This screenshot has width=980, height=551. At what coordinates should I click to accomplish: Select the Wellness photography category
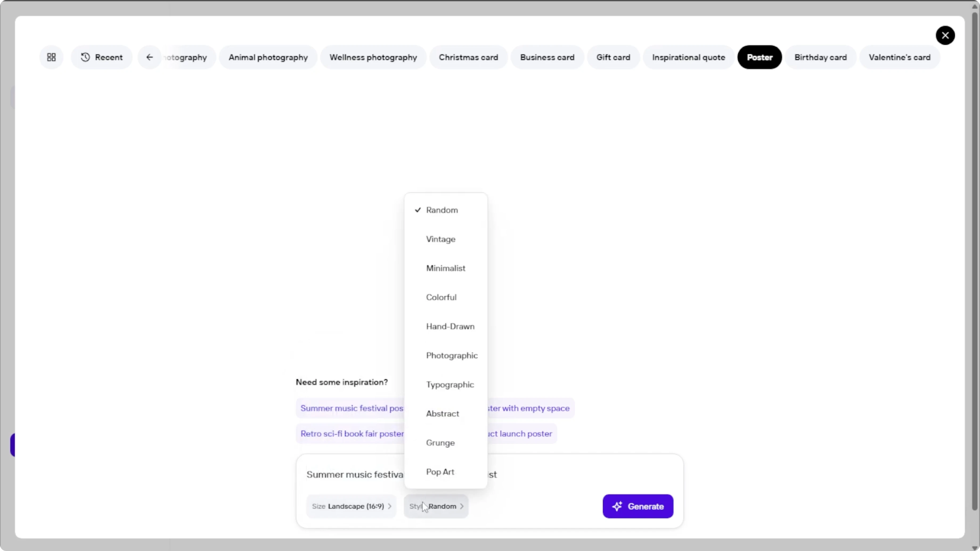pyautogui.click(x=373, y=57)
